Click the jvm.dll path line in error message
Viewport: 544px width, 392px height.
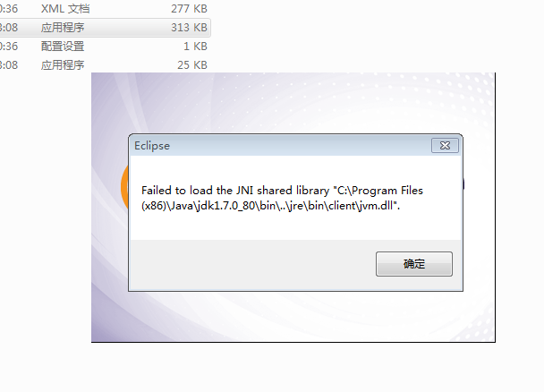point(270,206)
